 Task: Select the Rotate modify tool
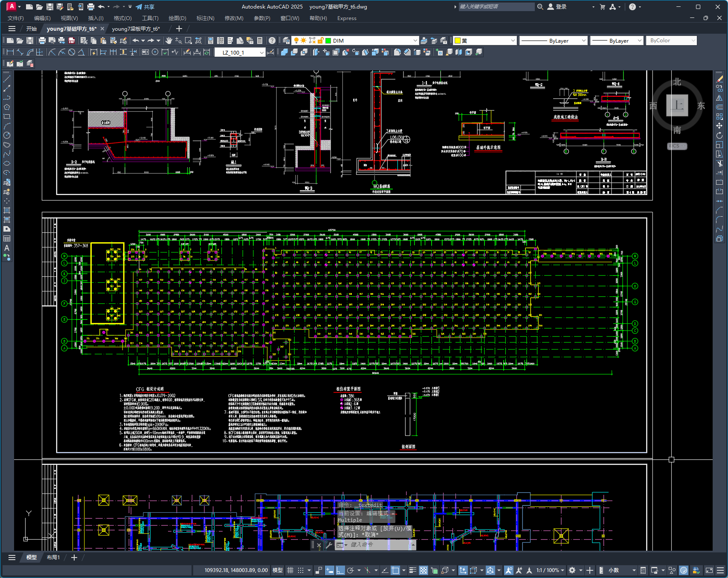[719, 135]
